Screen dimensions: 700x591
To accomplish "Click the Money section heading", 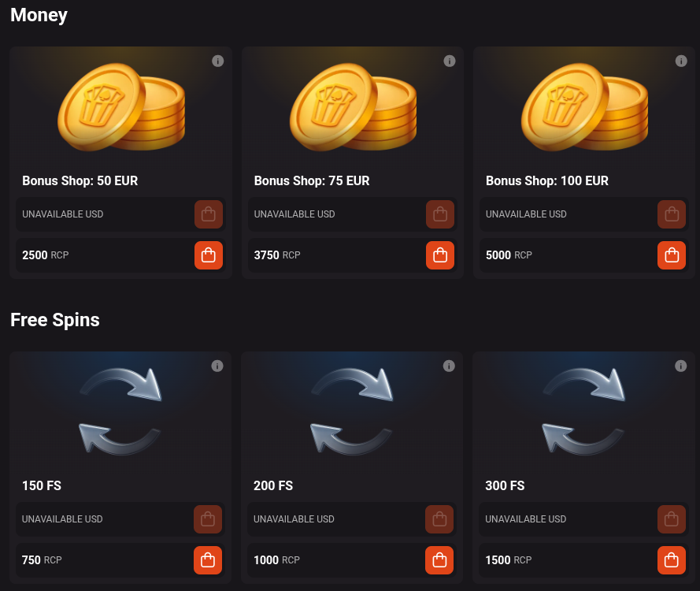I will (x=39, y=15).
